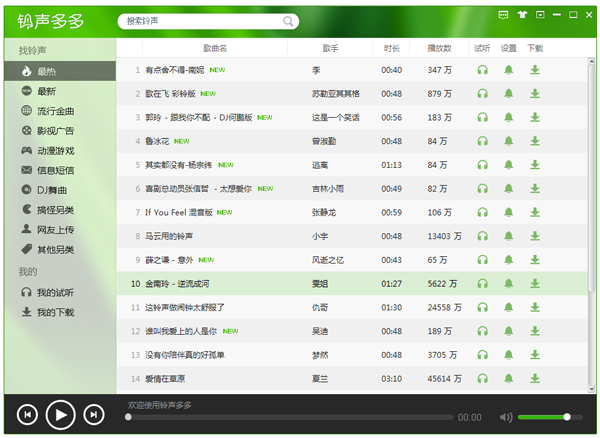Download 金南玲 - 逆流成河 using download icon

tap(535, 284)
